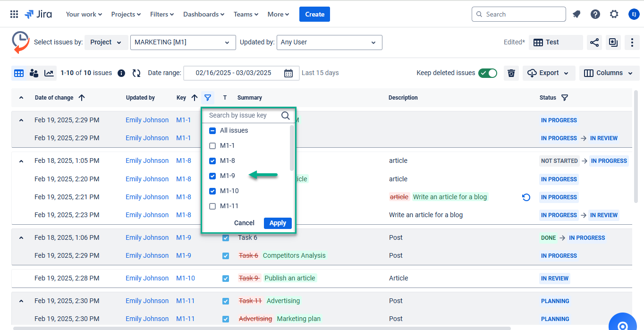Check the M1-1 checkbox in filter list
The image size is (644, 330).
(212, 146)
